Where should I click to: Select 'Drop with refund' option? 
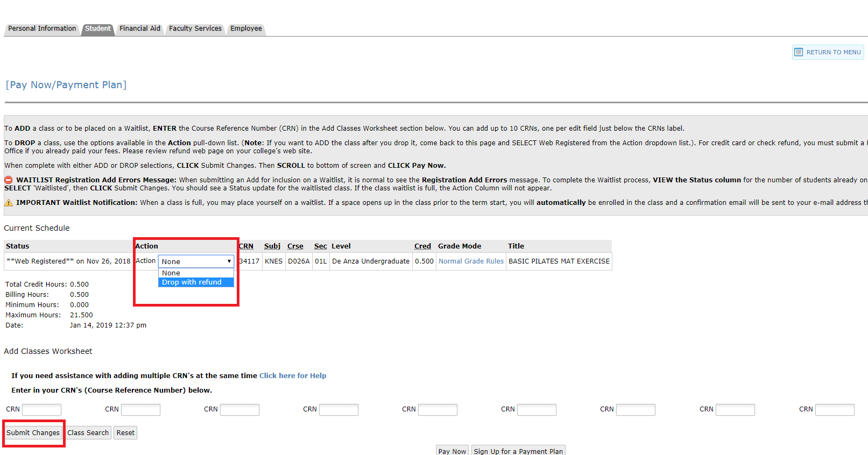[192, 282]
